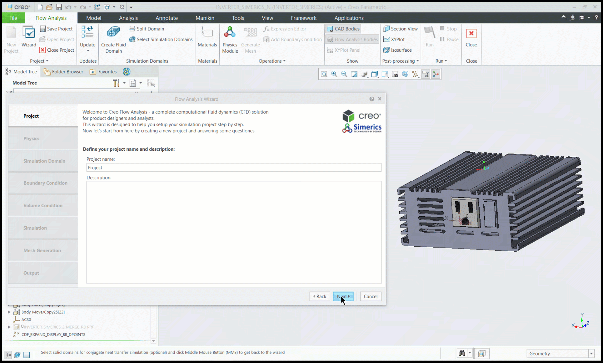This screenshot has height=363, width=603.
Task: Select the Physics step in the wizard
Action: 43,138
